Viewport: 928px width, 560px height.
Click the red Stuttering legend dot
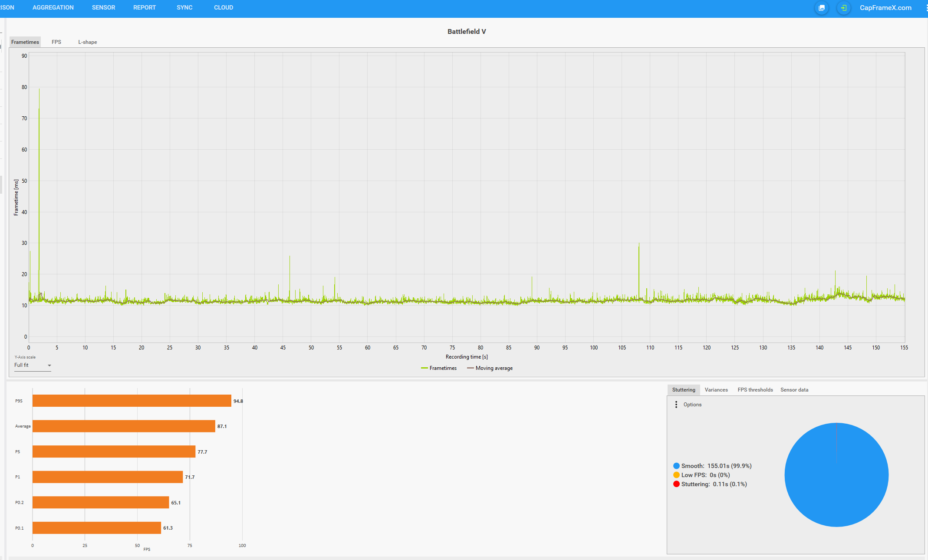(676, 484)
